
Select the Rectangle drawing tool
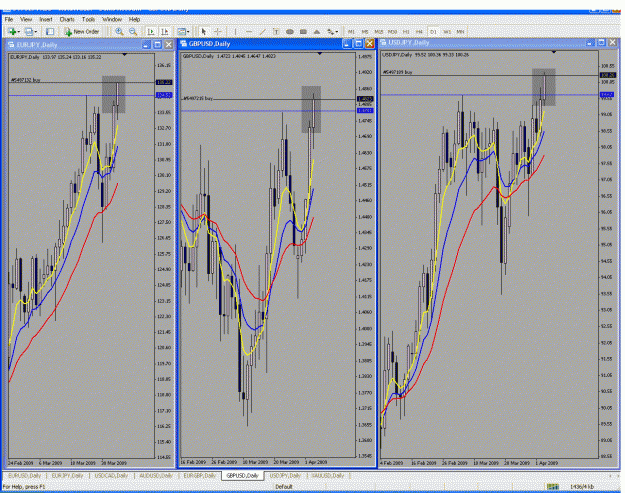tap(303, 31)
